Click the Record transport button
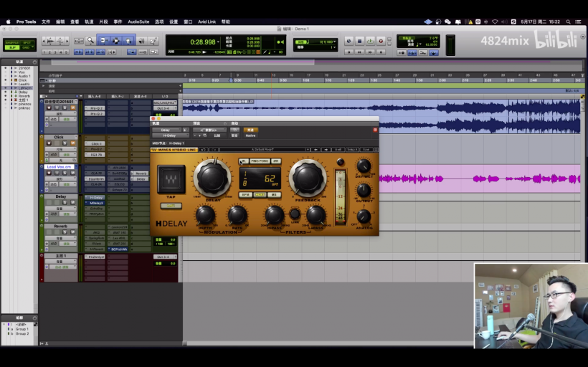588x367 pixels. [381, 41]
